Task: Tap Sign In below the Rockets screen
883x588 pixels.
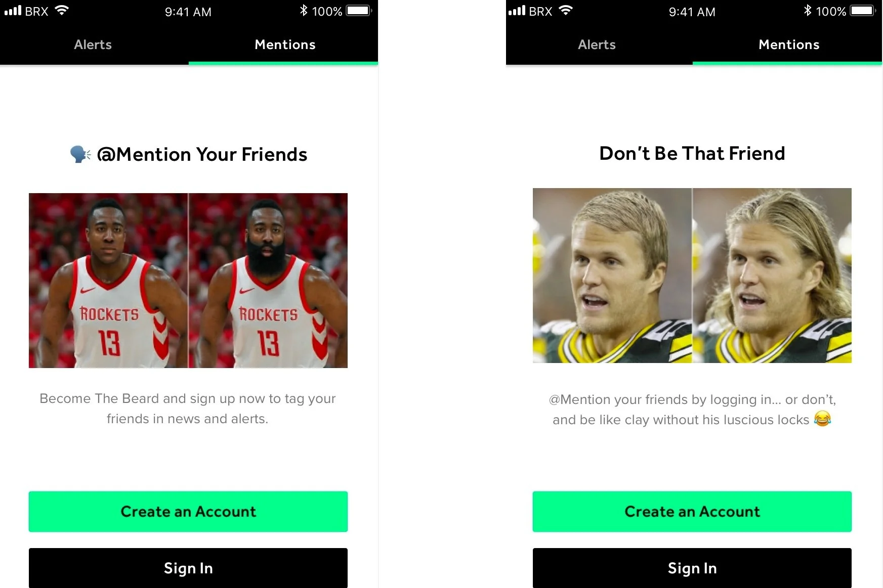Action: pyautogui.click(x=188, y=568)
